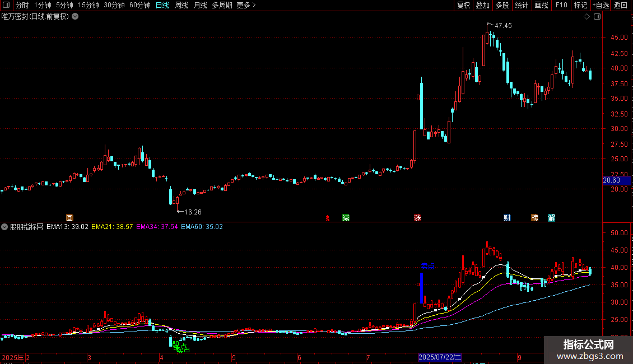The height and width of the screenshot is (364, 633).
Task: Toggle the left sidebar panel icon
Action: 6,5
